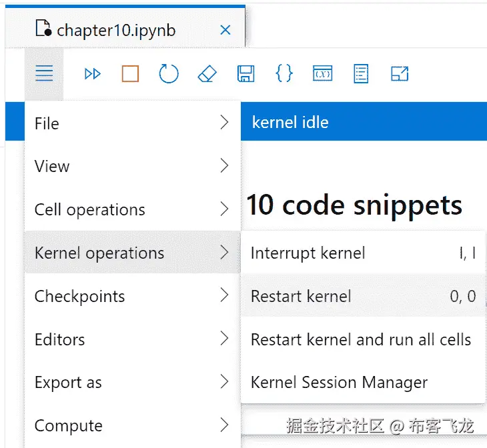Image resolution: width=487 pixels, height=448 pixels.
Task: Expand chevron next to Export as
Action: click(225, 381)
